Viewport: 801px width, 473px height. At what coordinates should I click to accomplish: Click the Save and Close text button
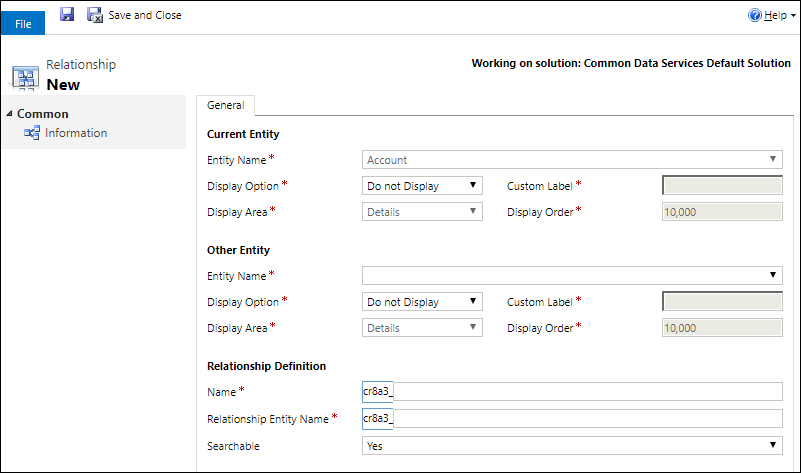(x=145, y=16)
